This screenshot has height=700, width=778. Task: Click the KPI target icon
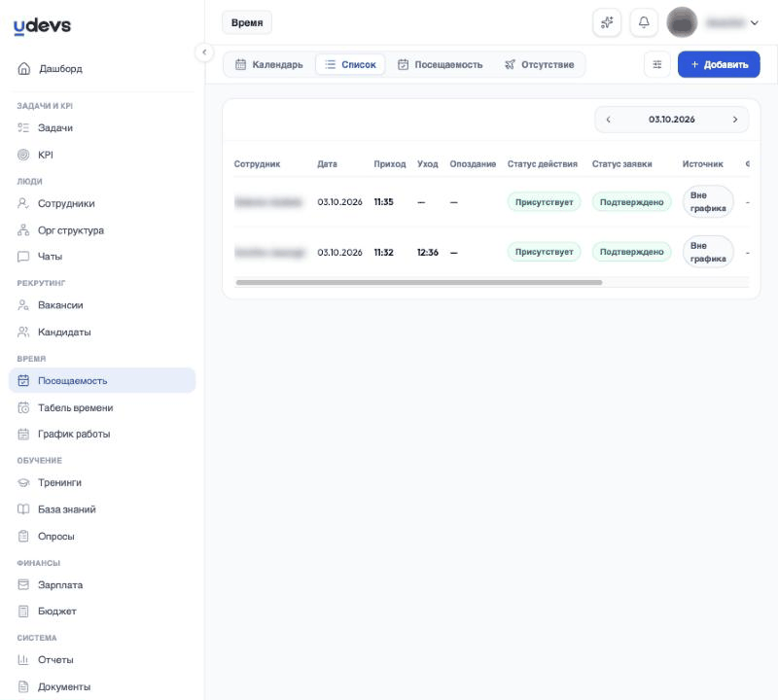pos(23,155)
